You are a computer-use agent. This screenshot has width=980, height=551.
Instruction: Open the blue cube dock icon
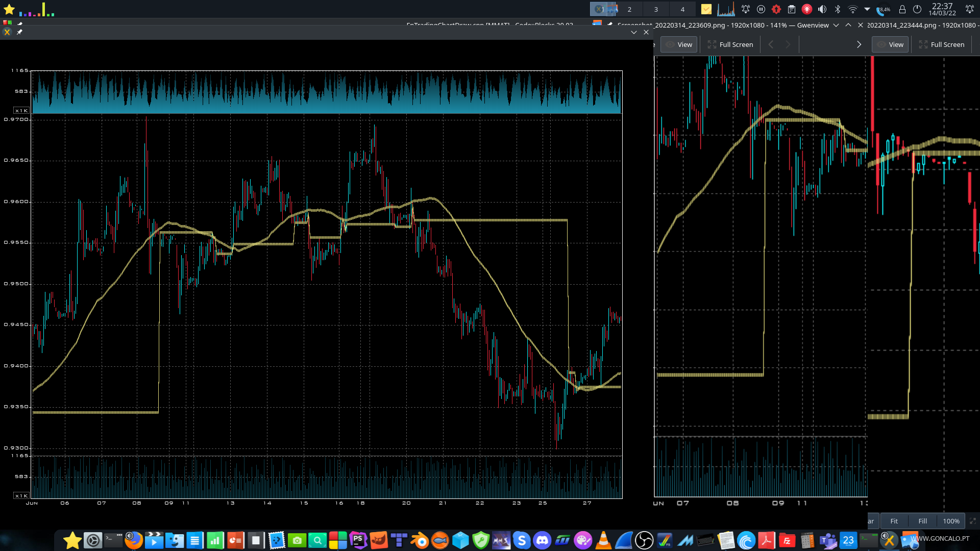coord(460,540)
